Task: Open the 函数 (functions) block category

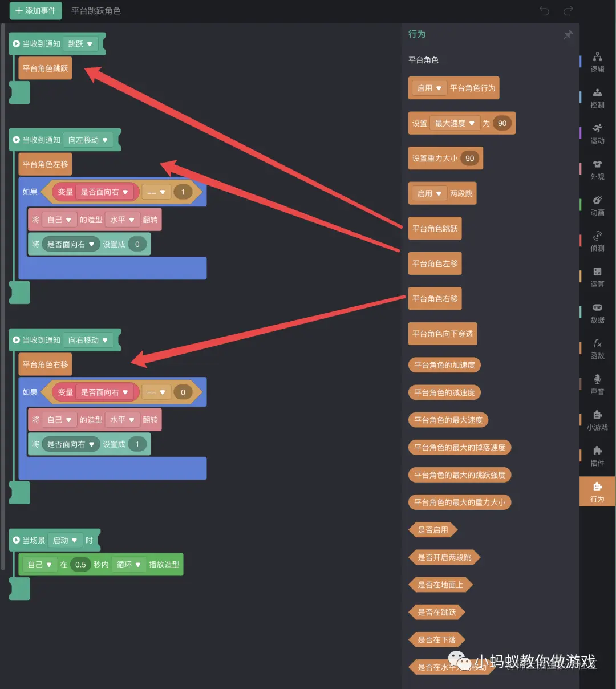Action: pyautogui.click(x=597, y=350)
